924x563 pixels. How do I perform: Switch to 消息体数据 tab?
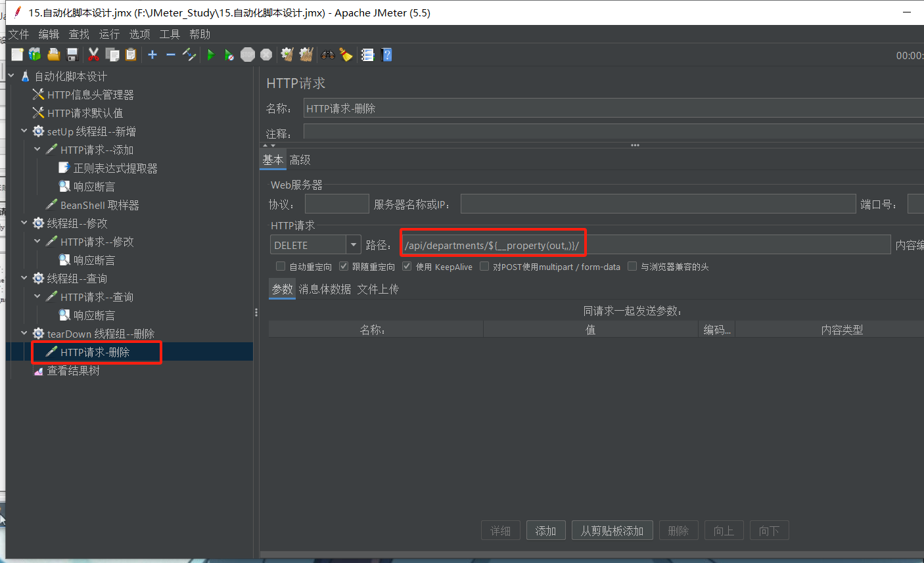coord(325,289)
